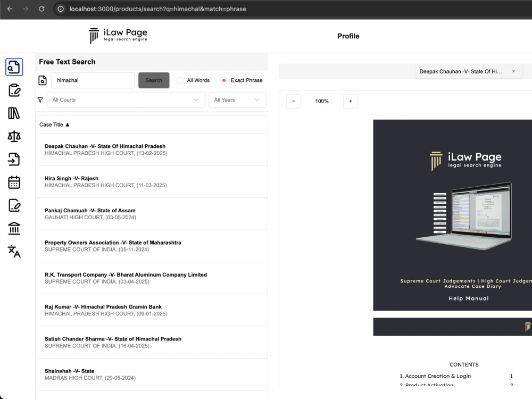
Task: Click 'Account Creation & Login' contents entry
Action: (x=438, y=376)
